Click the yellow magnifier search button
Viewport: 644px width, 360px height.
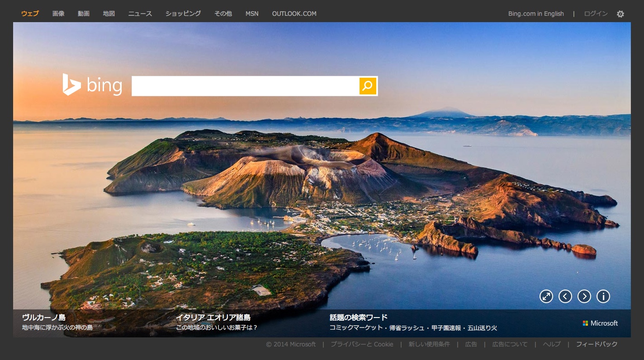click(x=368, y=86)
